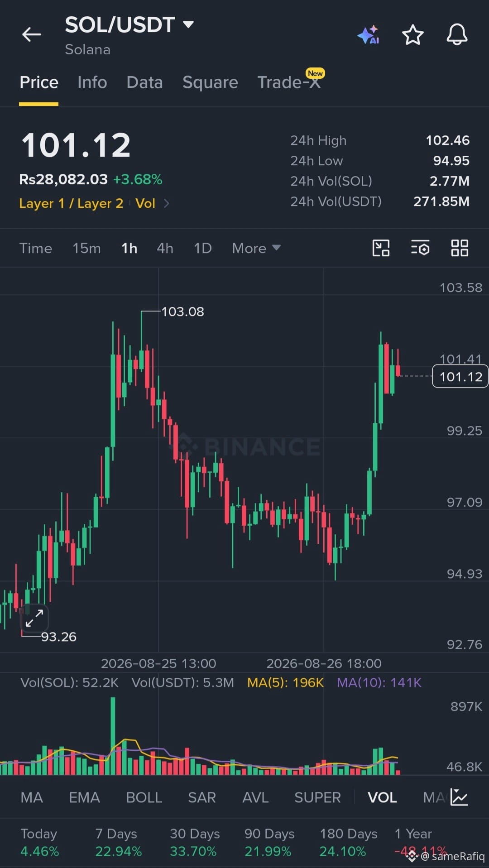The width and height of the screenshot is (489, 868).
Task: Open the Data tab
Action: coord(144,82)
